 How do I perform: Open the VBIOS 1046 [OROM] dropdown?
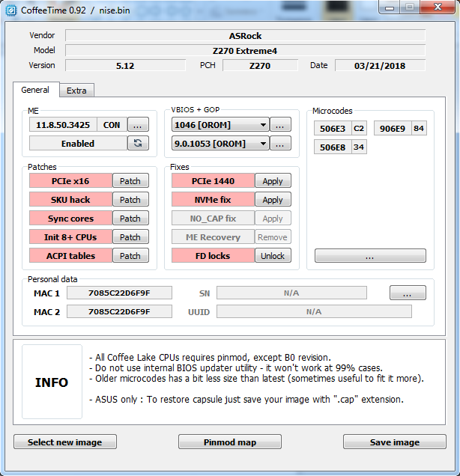click(x=220, y=124)
